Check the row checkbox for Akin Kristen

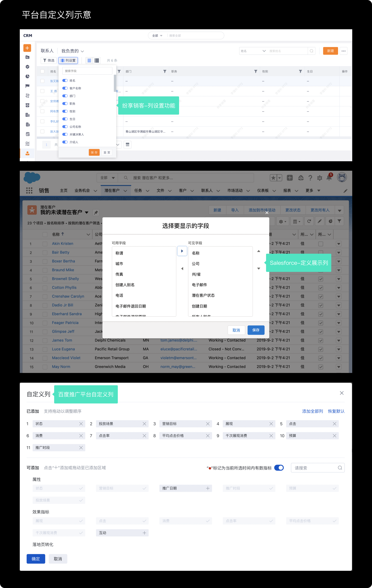coord(45,244)
